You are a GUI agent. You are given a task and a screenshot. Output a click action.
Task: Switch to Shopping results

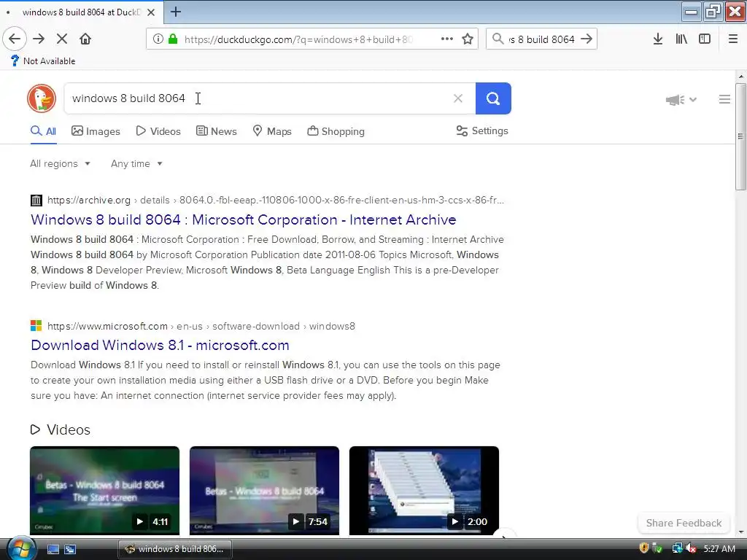click(336, 131)
